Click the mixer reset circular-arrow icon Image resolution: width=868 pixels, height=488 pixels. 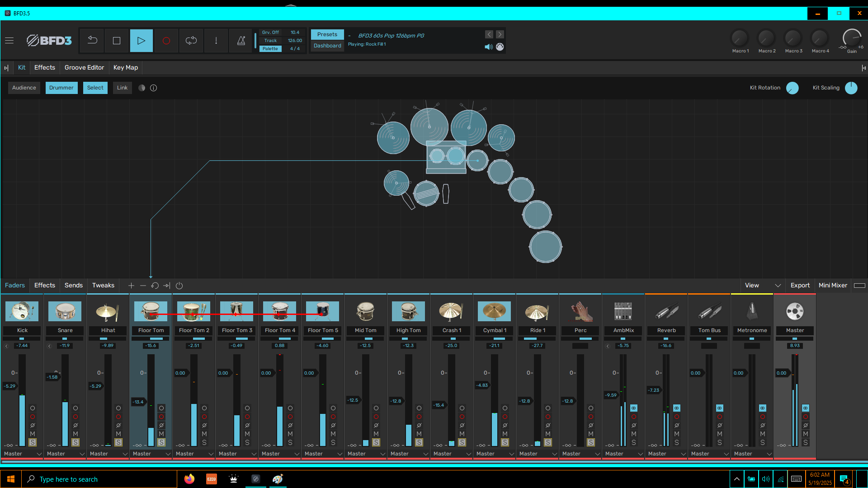[155, 286]
